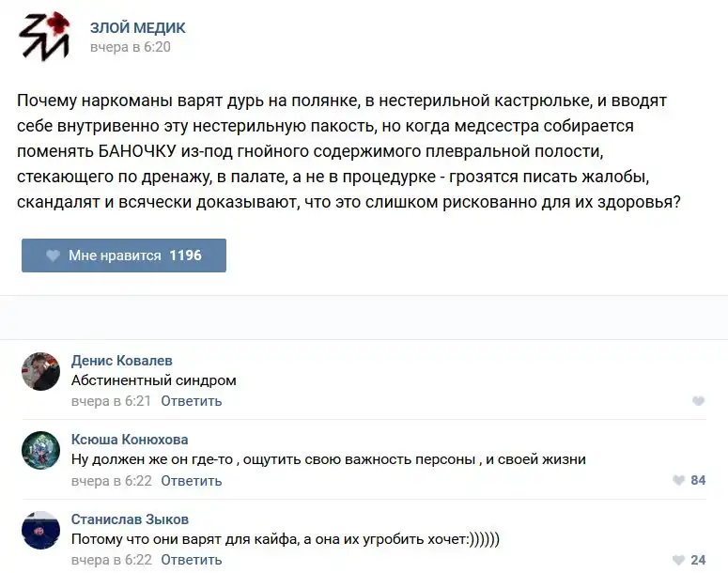The image size is (728, 573).
Task: Open Ксюша Конюхова's profile avatar
Action: [41, 450]
